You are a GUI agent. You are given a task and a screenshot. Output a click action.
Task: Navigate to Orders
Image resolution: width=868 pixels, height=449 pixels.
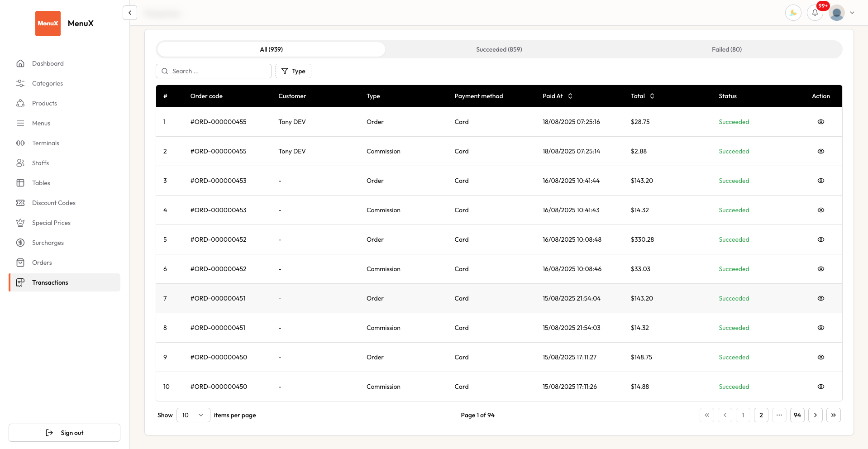coord(64,263)
